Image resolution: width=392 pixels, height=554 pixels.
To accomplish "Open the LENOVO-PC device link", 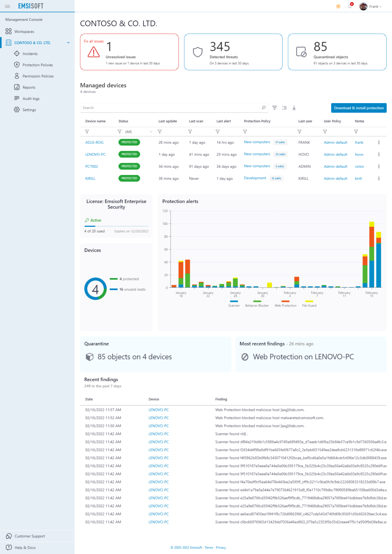I will (x=95, y=154).
